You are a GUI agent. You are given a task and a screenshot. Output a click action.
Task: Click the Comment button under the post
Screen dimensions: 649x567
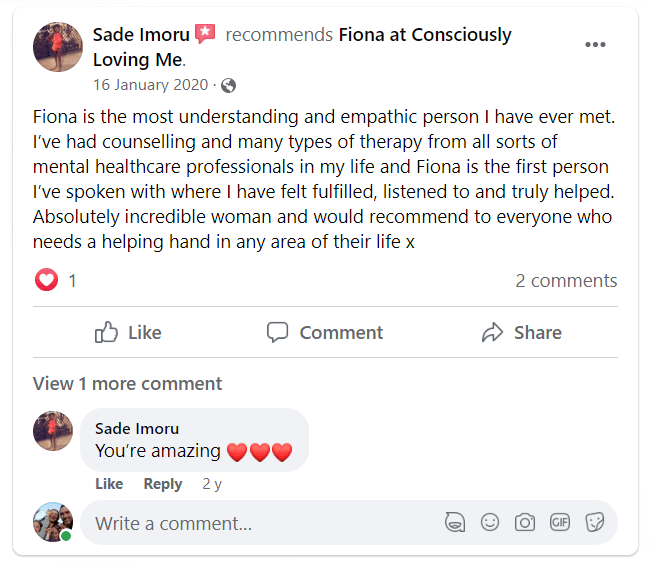point(325,332)
